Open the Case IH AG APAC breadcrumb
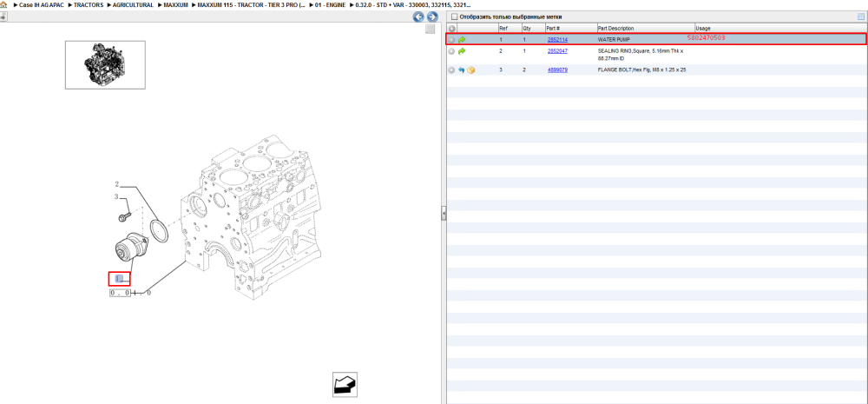The width and height of the screenshot is (868, 404). 42,4
